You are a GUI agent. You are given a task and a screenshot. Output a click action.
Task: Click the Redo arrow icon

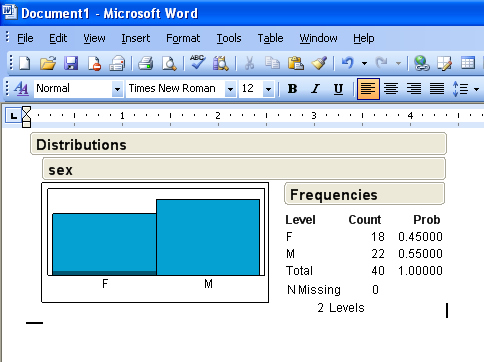[x=381, y=63]
